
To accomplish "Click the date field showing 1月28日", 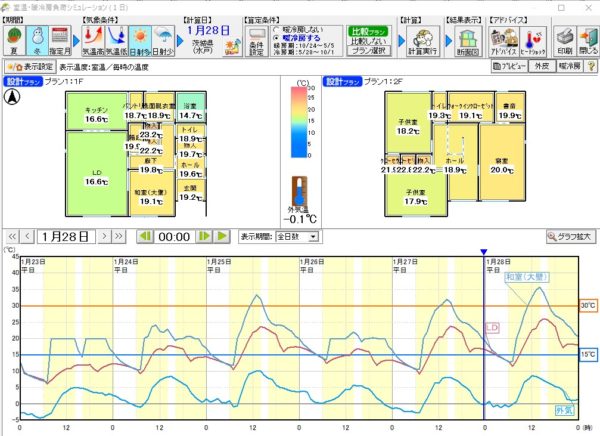I will pyautogui.click(x=66, y=237).
